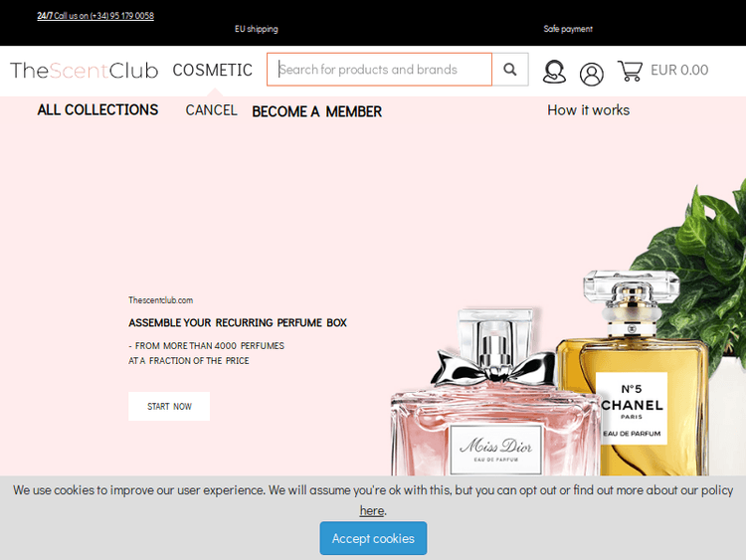746x560 pixels.
Task: Go to TheScentClub logo homepage
Action: (85, 71)
